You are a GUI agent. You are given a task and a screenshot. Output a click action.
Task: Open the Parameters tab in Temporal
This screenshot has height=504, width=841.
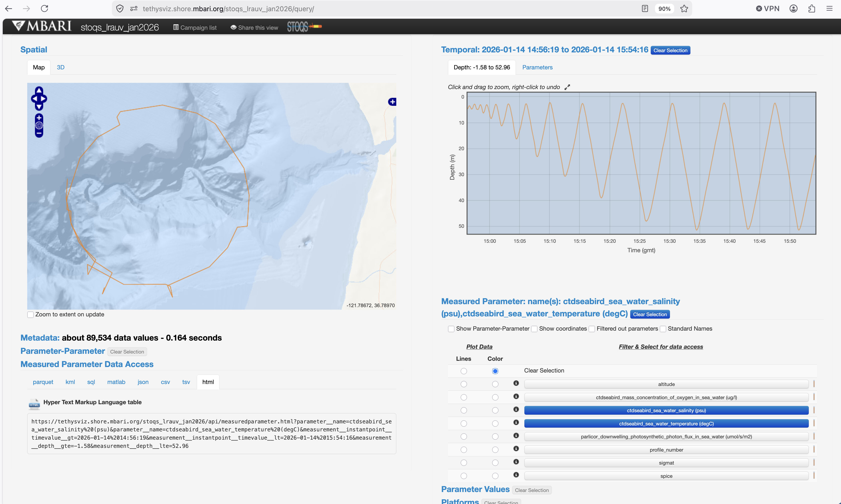coord(537,68)
